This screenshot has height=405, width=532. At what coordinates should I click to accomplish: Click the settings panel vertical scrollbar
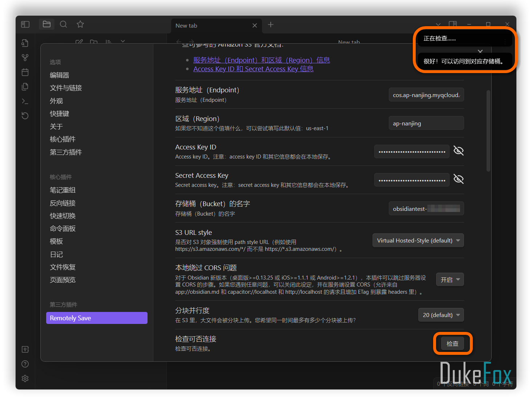[x=488, y=131]
